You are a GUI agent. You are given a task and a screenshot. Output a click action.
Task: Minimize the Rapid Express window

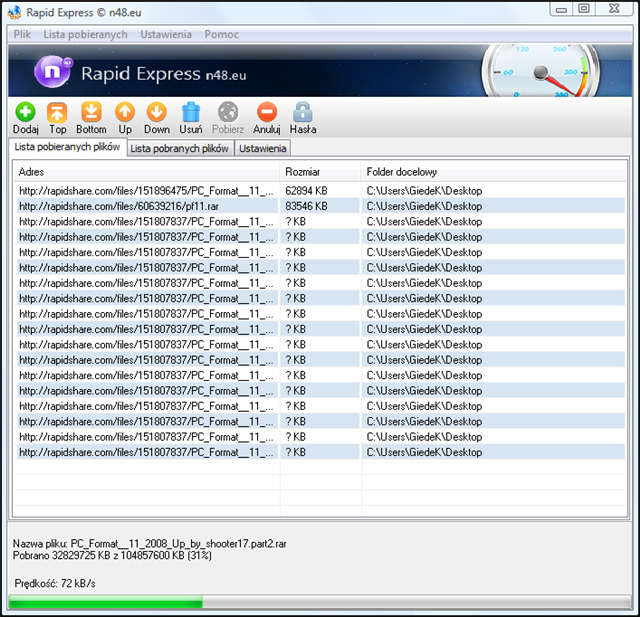click(562, 9)
